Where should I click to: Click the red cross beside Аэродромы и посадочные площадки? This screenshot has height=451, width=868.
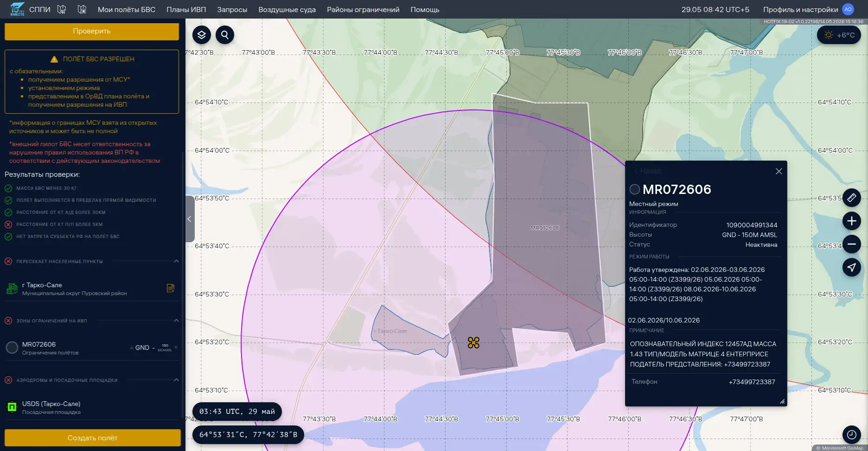[x=8, y=380]
